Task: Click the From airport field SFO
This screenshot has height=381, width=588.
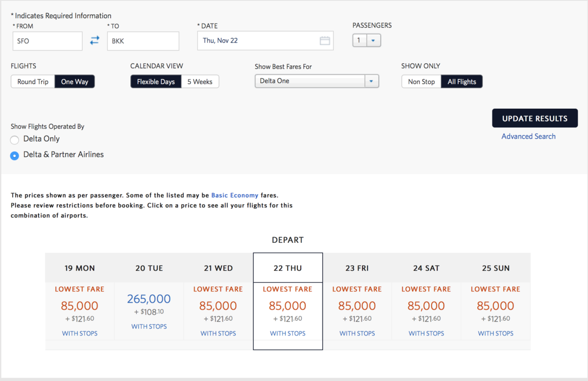Action: (x=48, y=41)
